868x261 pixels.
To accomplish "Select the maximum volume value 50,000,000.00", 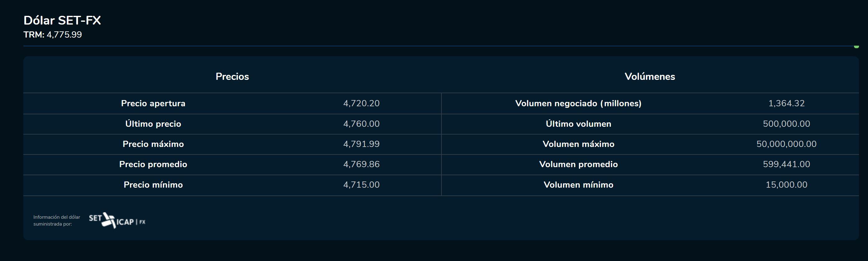I will click(x=786, y=144).
